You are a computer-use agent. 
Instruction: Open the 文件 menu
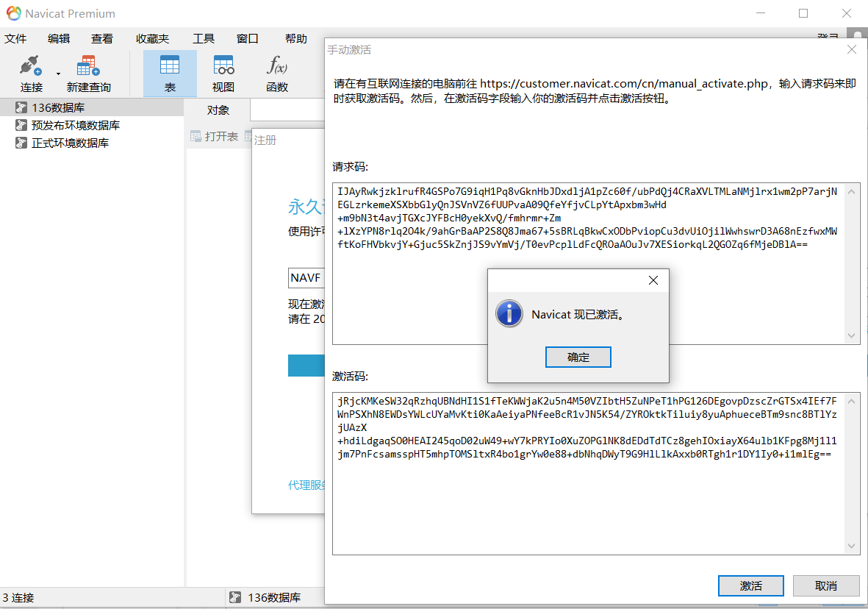tap(15, 39)
